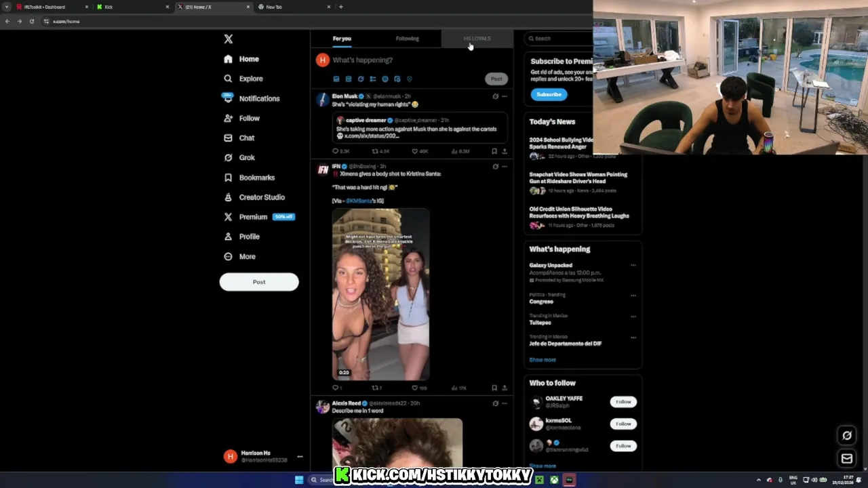Share the IFN post
The width and height of the screenshot is (868, 488).
pos(505,388)
